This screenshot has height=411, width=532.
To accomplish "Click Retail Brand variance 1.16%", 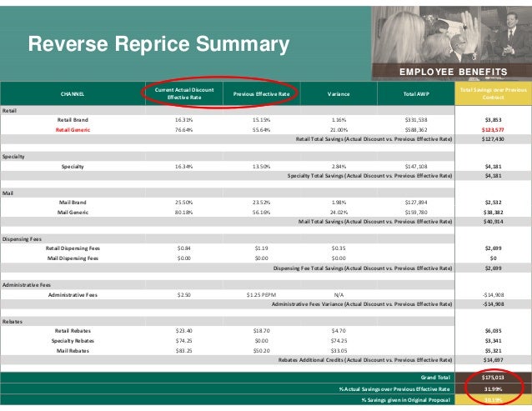I will pos(339,120).
